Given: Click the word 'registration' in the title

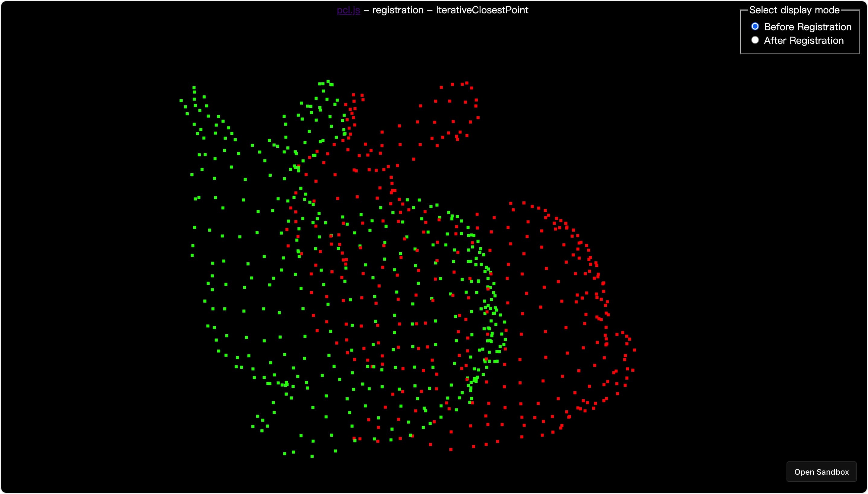Looking at the screenshot, I should (x=397, y=10).
